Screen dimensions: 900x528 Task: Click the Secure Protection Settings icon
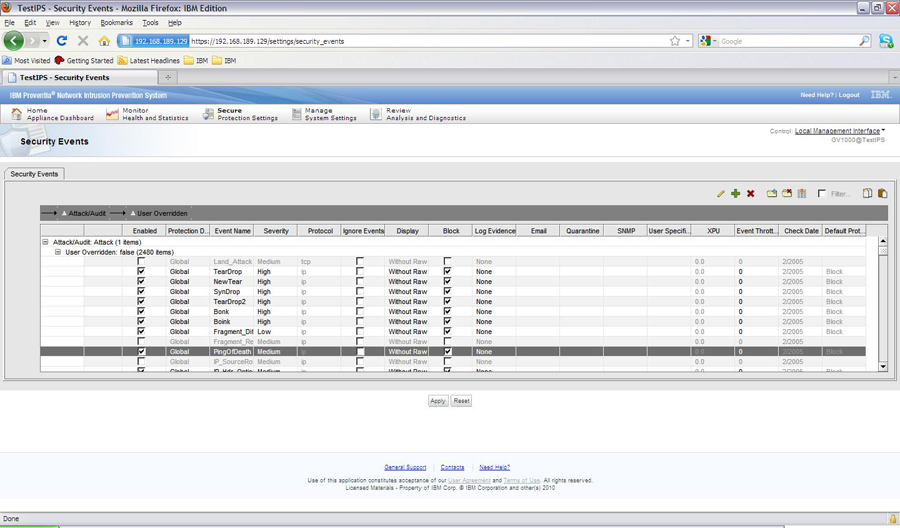(208, 114)
